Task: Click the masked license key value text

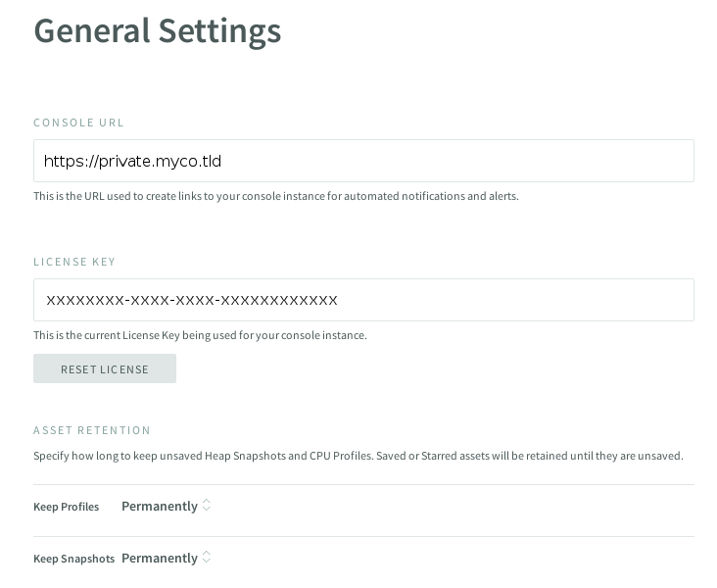Action: coord(192,300)
